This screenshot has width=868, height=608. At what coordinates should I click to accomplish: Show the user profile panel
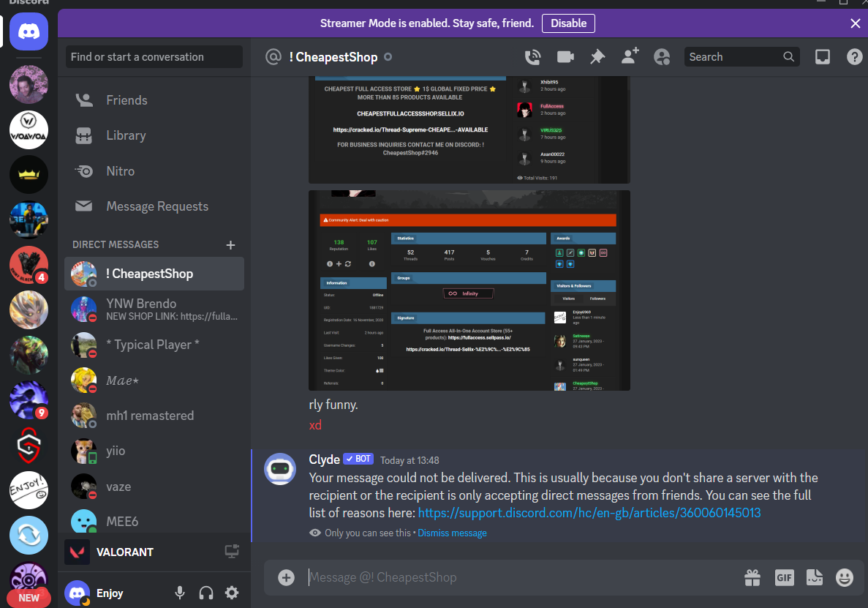pyautogui.click(x=662, y=57)
